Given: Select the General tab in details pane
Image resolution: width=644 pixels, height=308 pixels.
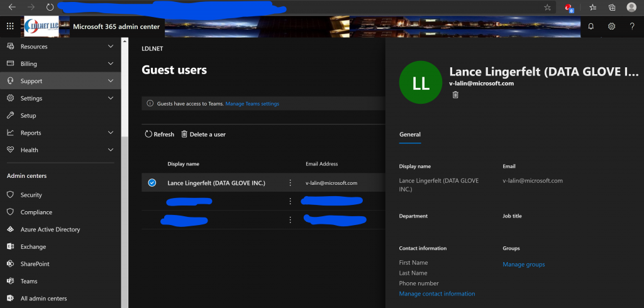Looking at the screenshot, I should point(410,135).
